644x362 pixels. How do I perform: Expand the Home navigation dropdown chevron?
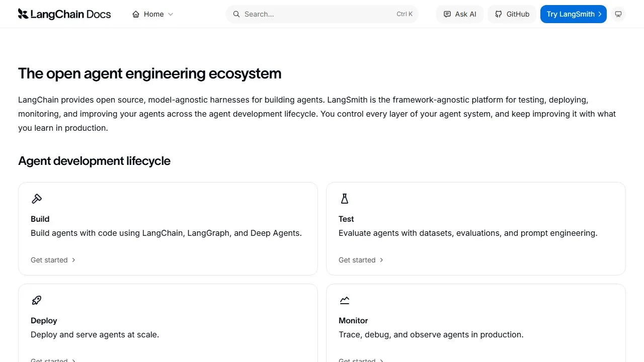tap(171, 14)
